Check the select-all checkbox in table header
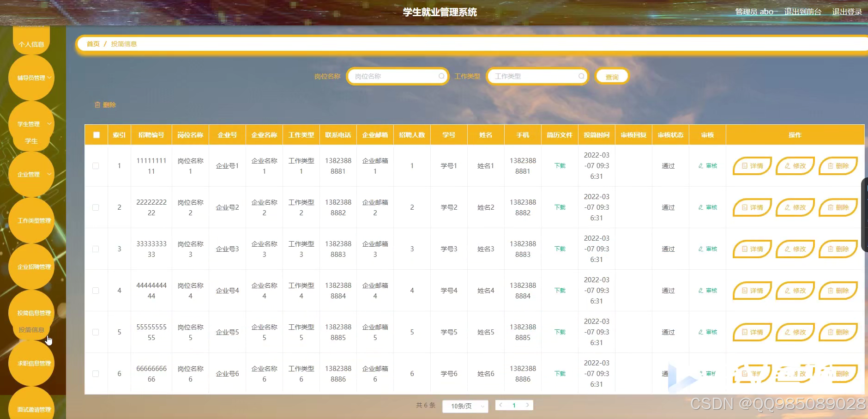 (x=96, y=134)
